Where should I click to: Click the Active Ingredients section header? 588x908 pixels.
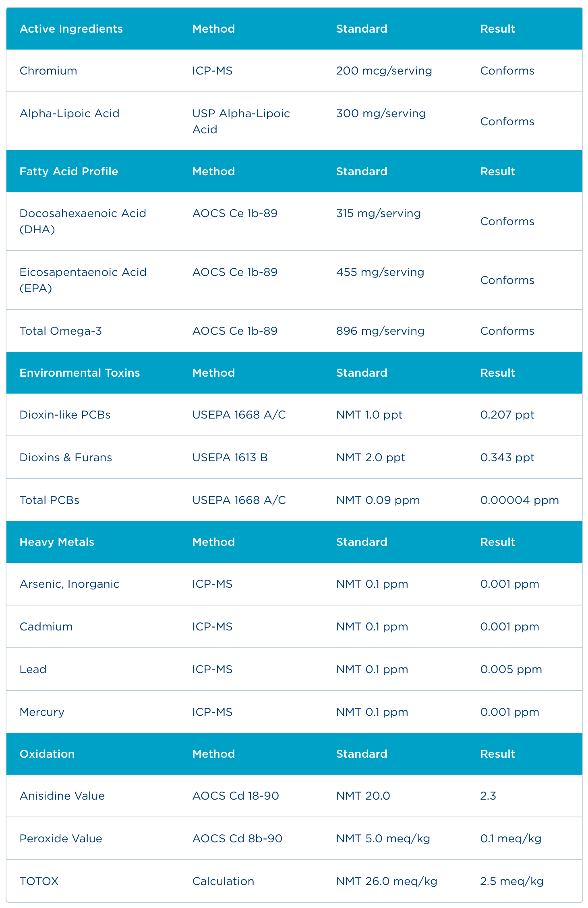point(71,29)
